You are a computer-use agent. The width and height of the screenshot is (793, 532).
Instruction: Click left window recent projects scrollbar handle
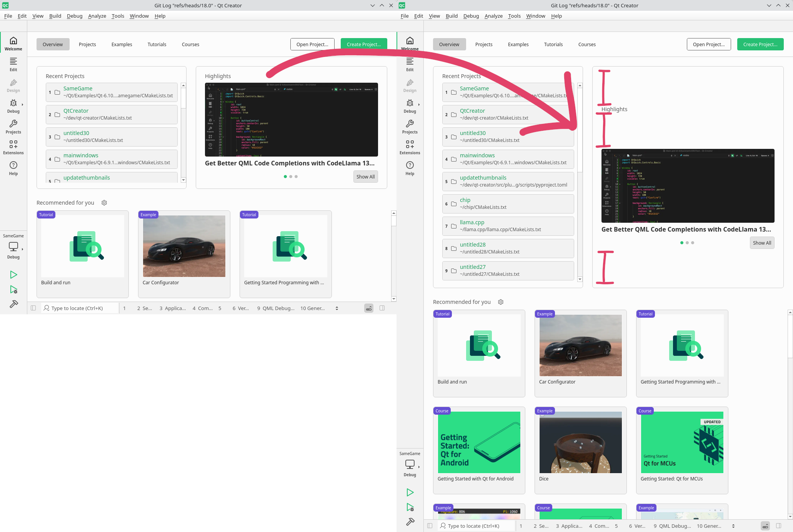(183, 98)
